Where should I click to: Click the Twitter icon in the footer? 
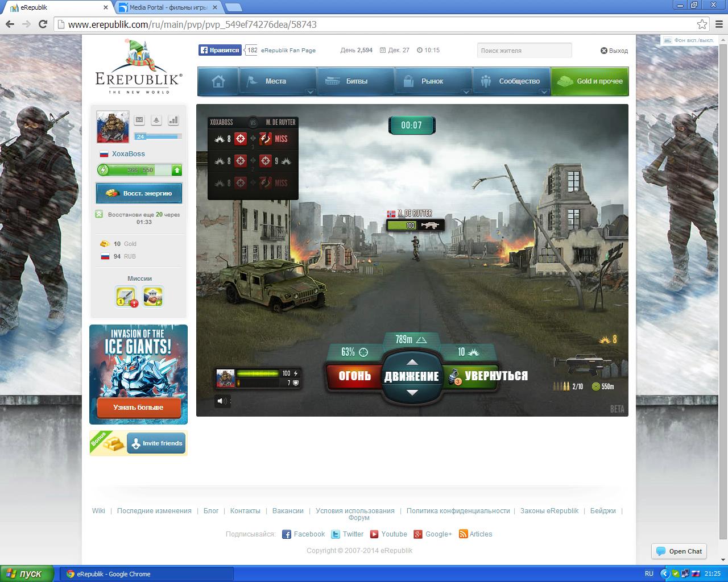tap(336, 534)
